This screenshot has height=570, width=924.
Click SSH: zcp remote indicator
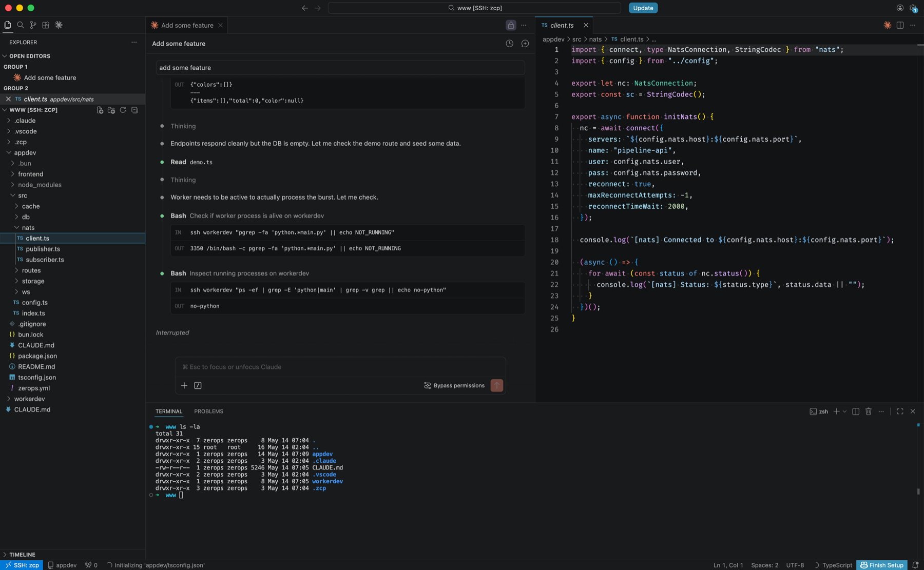click(22, 565)
